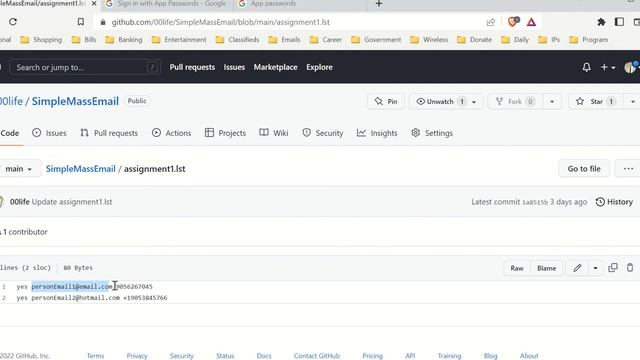Switch to Sign in with App Passwords tab
Viewport: 640px width, 360px height.
tap(167, 4)
